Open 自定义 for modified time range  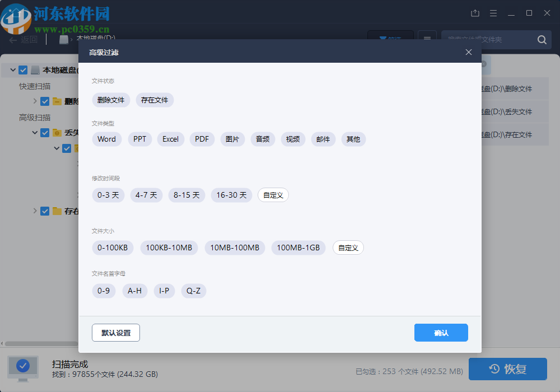(273, 195)
